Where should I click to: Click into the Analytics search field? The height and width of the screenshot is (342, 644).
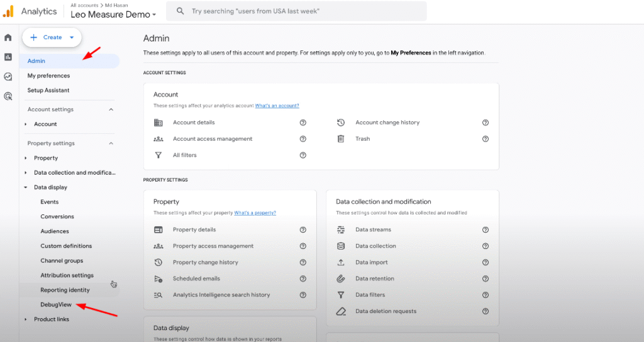click(x=296, y=11)
